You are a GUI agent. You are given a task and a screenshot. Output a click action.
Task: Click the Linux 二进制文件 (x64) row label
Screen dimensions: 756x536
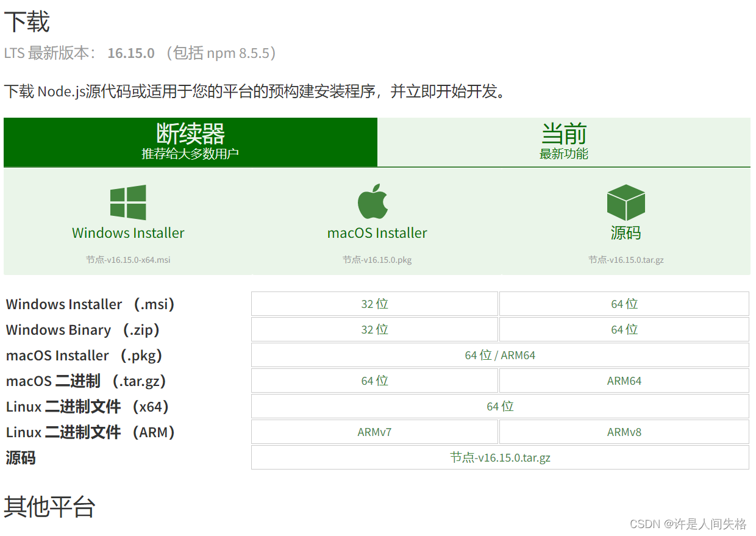pyautogui.click(x=88, y=407)
